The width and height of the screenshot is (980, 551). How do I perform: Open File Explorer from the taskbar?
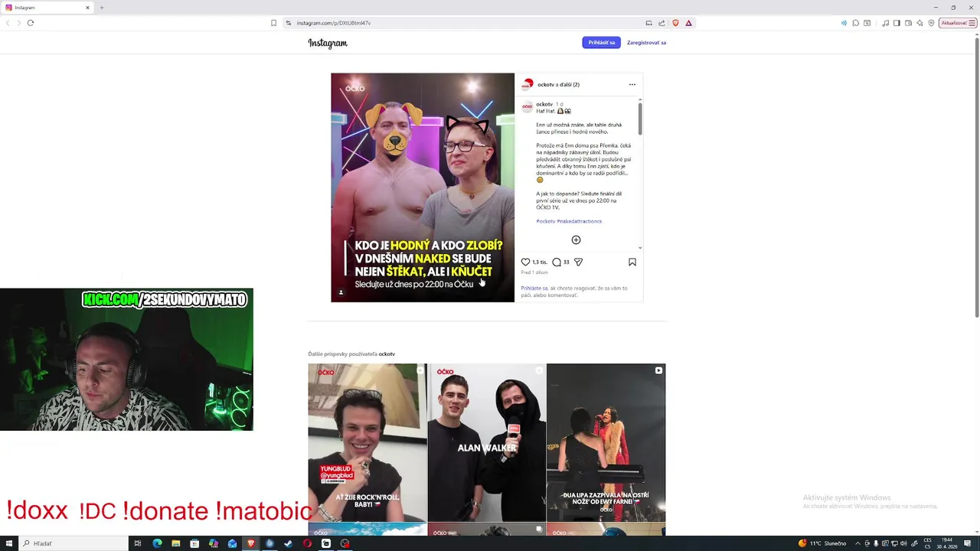(x=175, y=543)
